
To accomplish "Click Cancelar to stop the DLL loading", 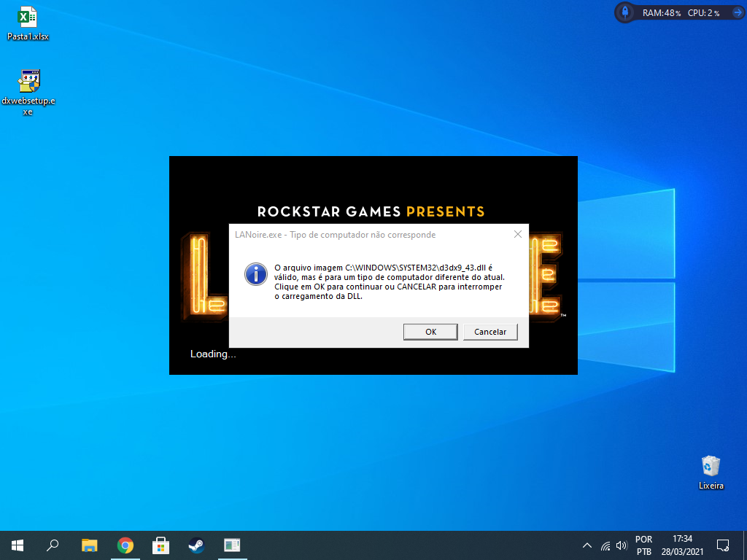I will tap(490, 332).
